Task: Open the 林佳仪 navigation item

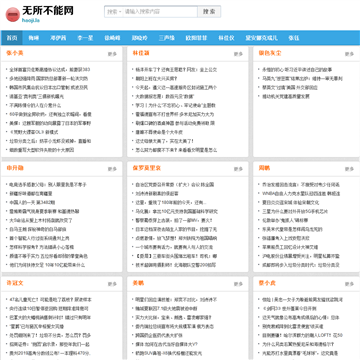Action: point(226,38)
